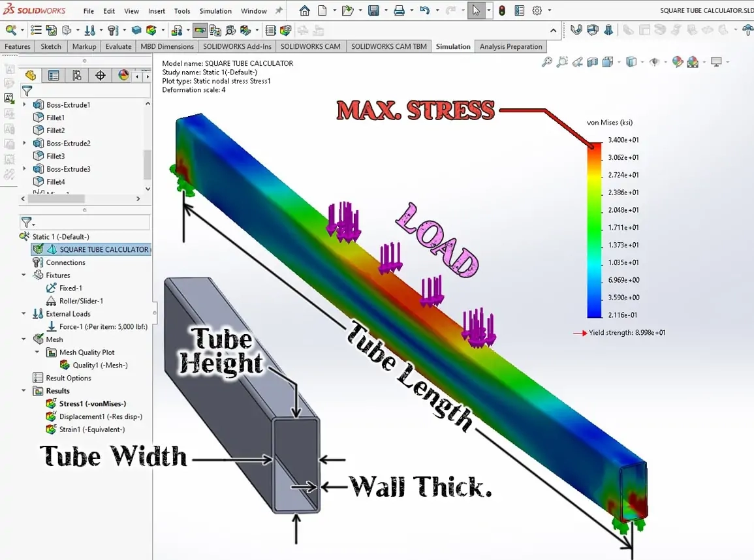754x560 pixels.
Task: Click the Section View icon in the viewport toolbar
Action: [x=593, y=62]
